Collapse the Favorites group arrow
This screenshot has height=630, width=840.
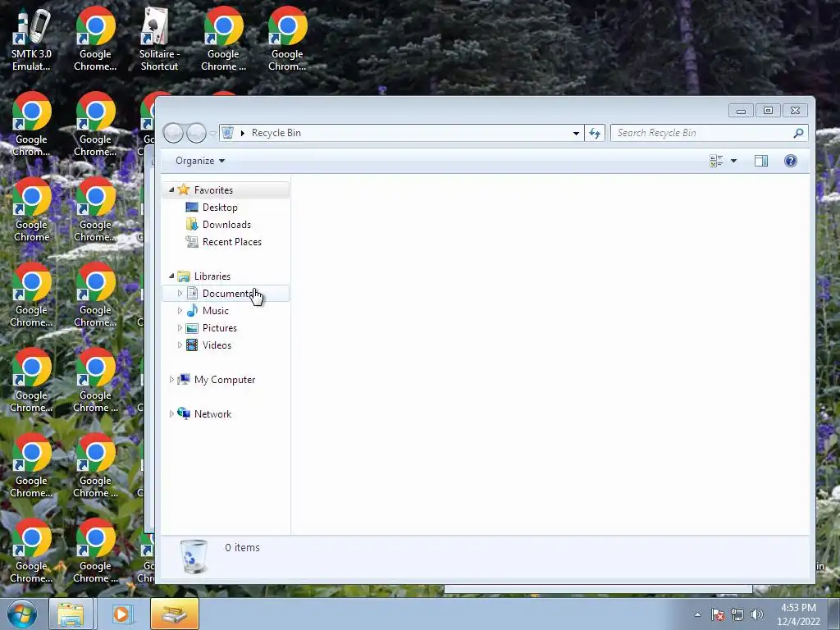tap(171, 190)
